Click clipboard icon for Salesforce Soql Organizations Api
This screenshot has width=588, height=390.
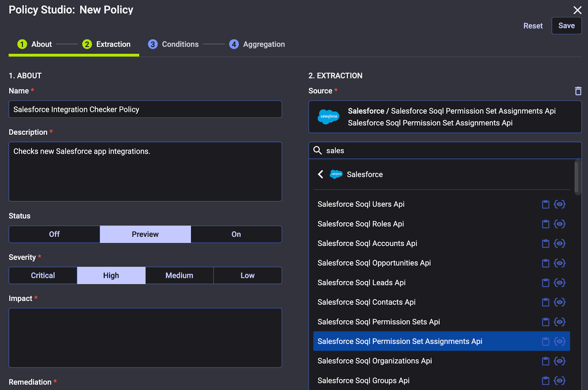pos(546,361)
